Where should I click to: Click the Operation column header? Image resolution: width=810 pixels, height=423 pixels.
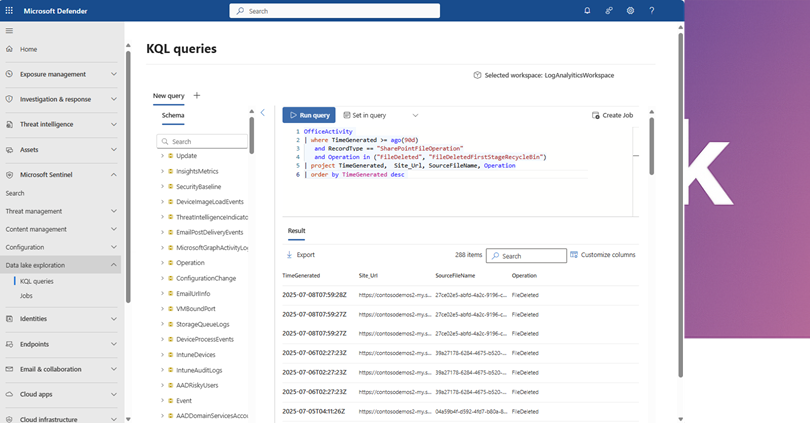pos(524,276)
